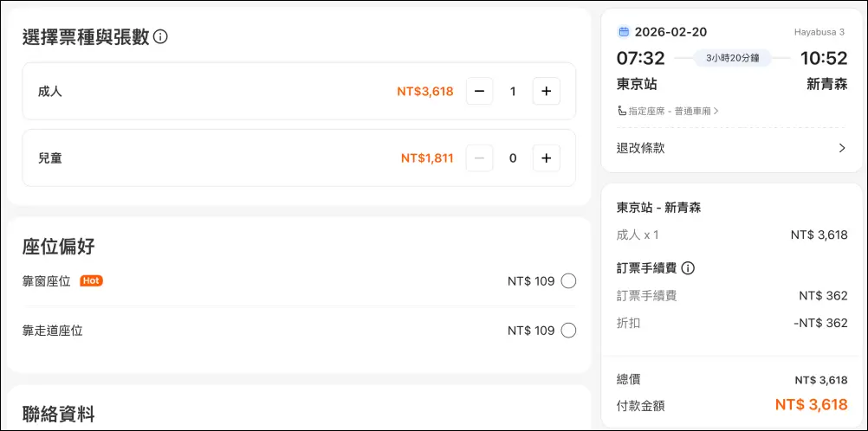Select the 靠走道座位 radio button

pyautogui.click(x=568, y=330)
